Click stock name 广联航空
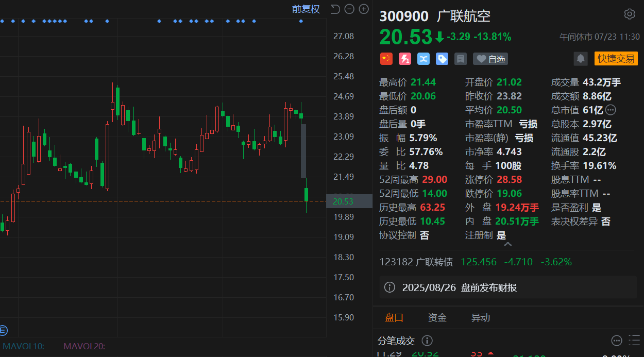This screenshot has width=644, height=357. coord(464,16)
